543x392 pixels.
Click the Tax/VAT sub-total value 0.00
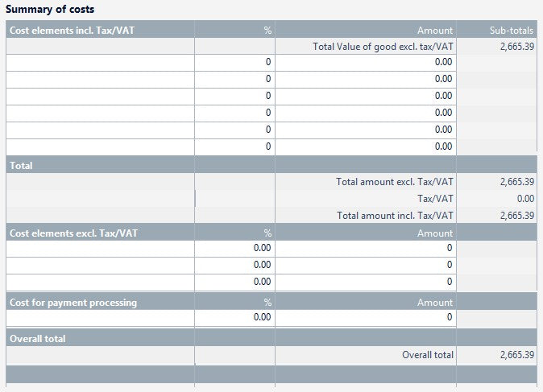(525, 199)
